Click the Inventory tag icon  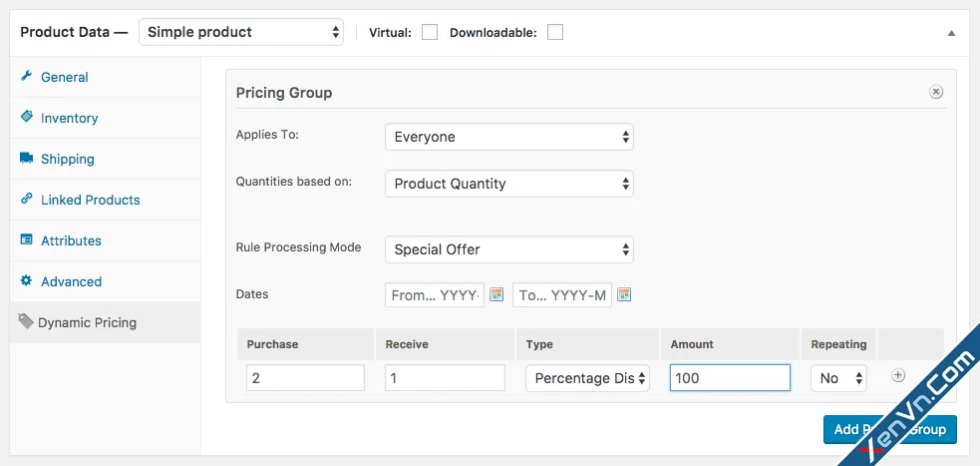click(26, 117)
